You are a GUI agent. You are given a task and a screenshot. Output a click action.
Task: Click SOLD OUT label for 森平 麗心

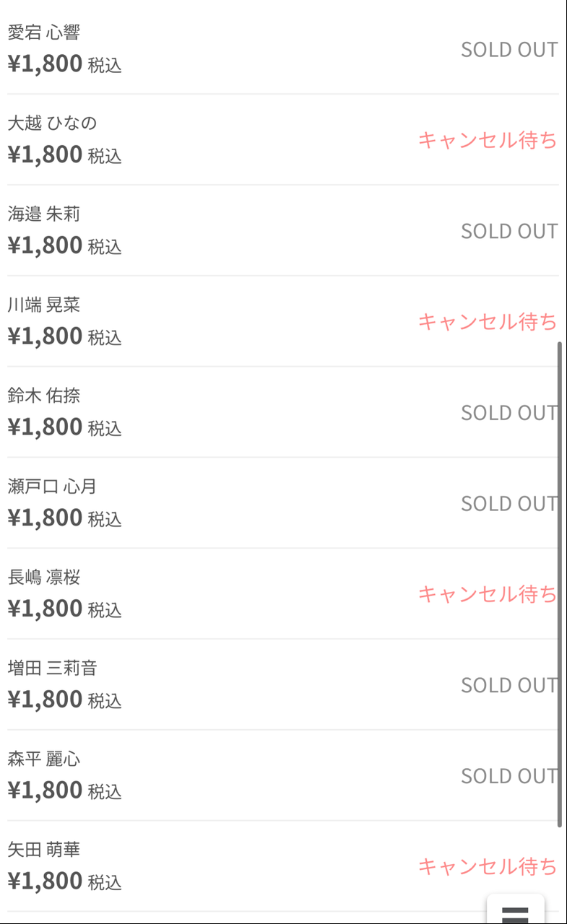[509, 776]
